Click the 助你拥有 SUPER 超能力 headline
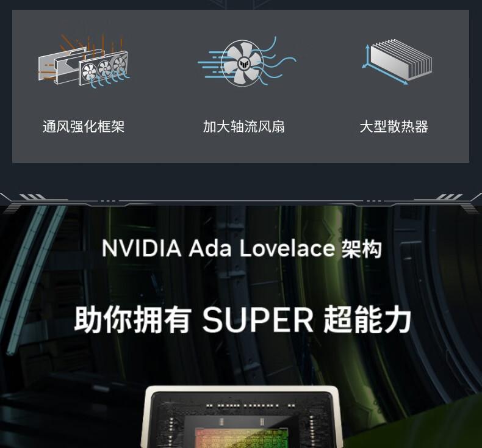The image size is (482, 448). [x=243, y=320]
